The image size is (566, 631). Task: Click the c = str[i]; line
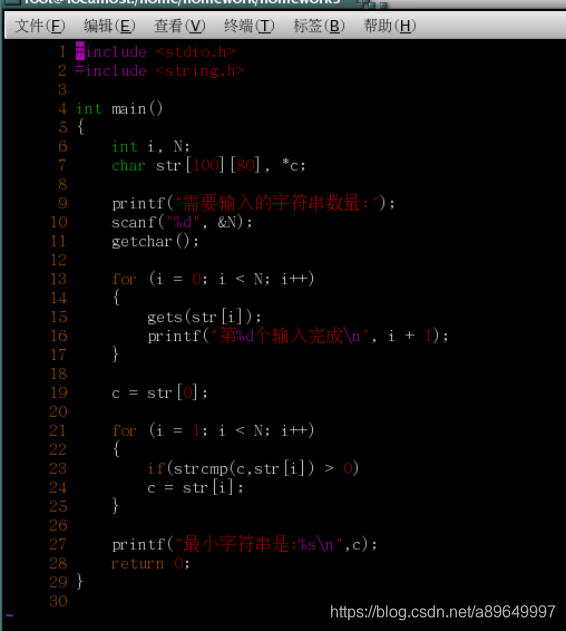(195, 488)
